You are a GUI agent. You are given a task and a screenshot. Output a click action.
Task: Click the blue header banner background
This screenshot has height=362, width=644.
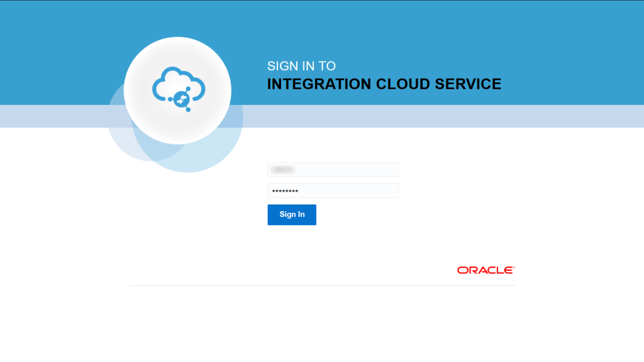pos(566,50)
